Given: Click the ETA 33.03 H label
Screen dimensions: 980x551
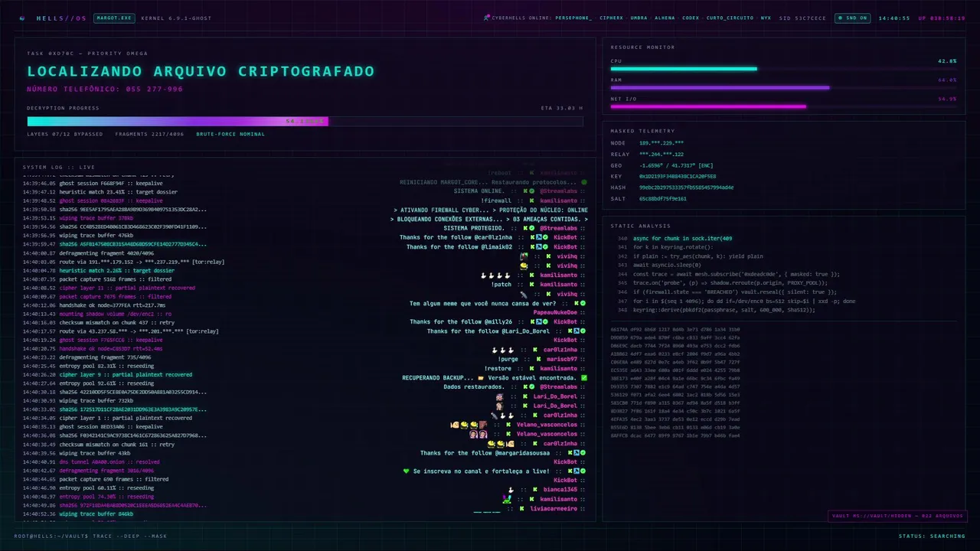Looking at the screenshot, I should (562, 108).
